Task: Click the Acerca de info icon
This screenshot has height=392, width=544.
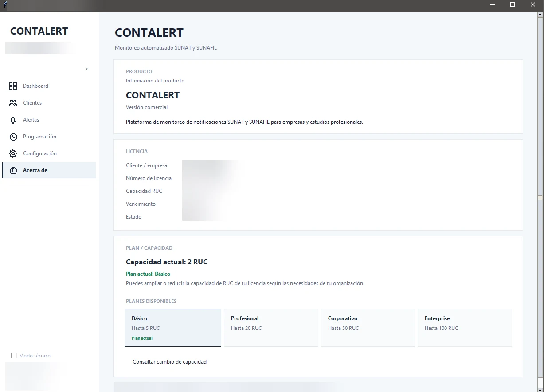Action: pos(13,170)
